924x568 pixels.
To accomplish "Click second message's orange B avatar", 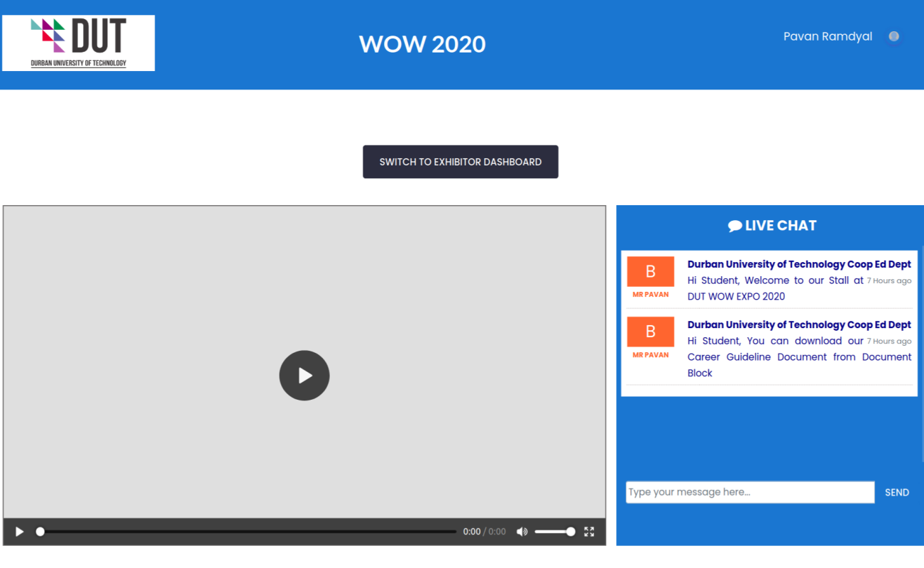I will tap(650, 332).
